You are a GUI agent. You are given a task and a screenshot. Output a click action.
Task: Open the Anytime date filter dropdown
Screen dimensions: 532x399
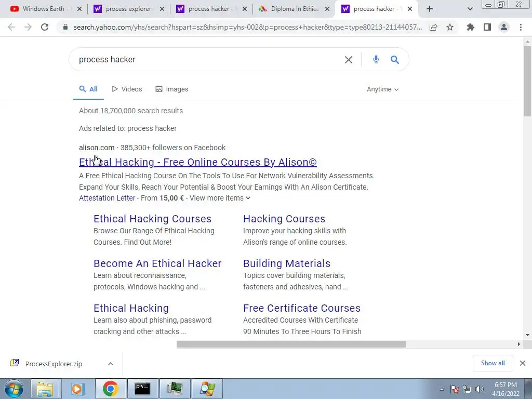382,89
